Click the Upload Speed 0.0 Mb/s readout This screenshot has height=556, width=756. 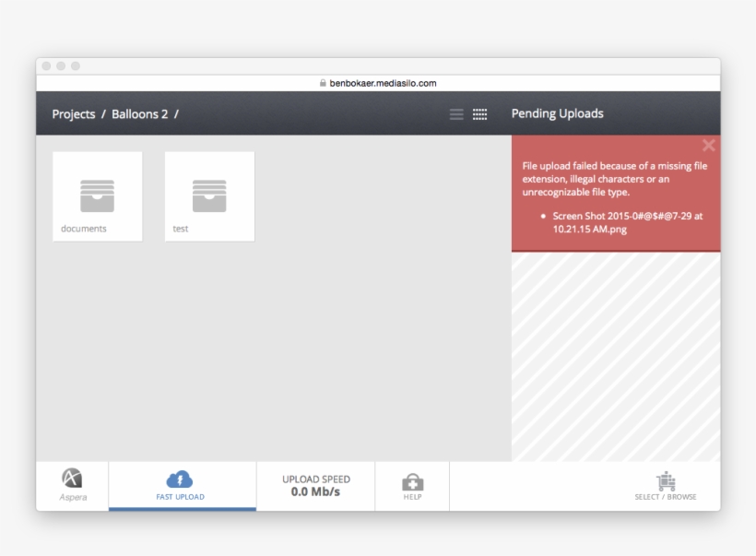pyautogui.click(x=316, y=486)
